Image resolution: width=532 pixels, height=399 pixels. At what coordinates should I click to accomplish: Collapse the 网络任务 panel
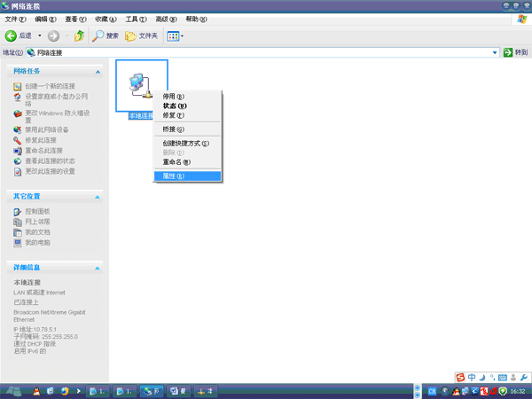(x=96, y=71)
